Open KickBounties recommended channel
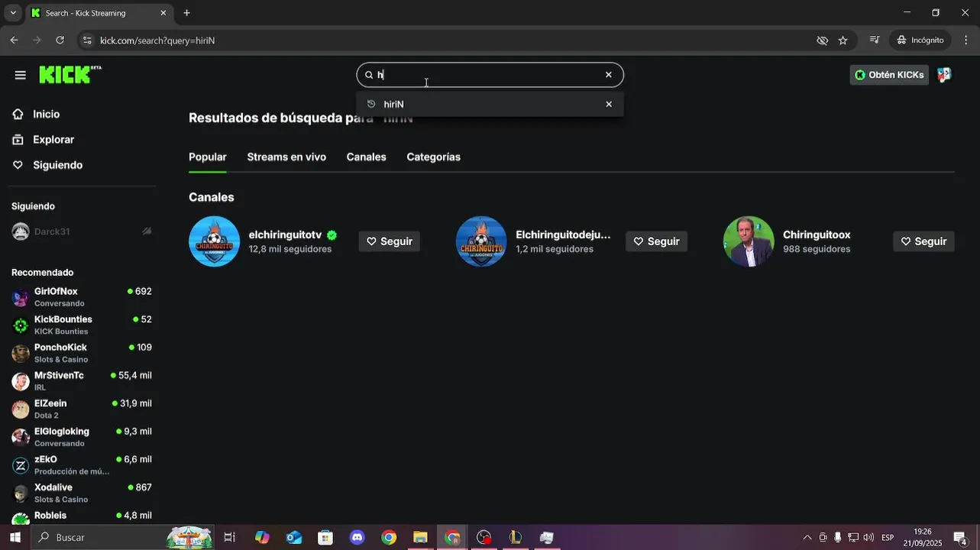Image resolution: width=980 pixels, height=550 pixels. point(82,325)
